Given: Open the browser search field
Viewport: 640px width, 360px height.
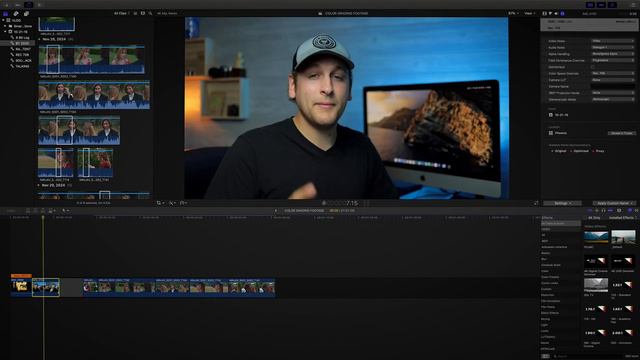Looking at the screenshot, I should (150, 13).
